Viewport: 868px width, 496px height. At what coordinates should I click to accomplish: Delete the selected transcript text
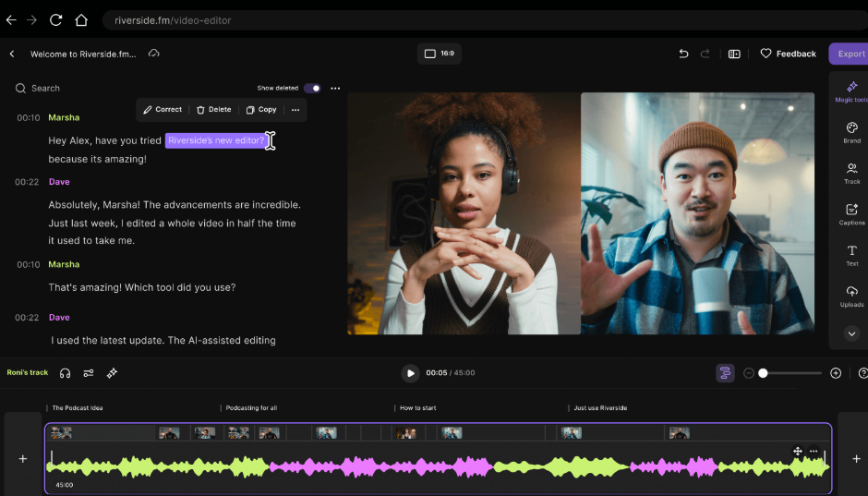213,110
